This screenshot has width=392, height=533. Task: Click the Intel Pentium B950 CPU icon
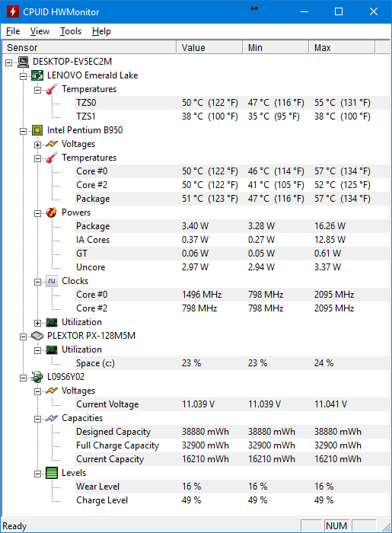[37, 130]
